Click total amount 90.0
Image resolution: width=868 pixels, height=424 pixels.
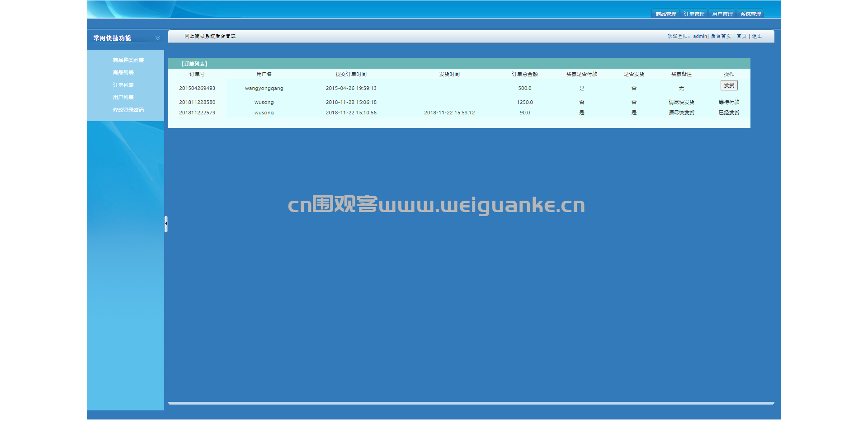(x=525, y=113)
